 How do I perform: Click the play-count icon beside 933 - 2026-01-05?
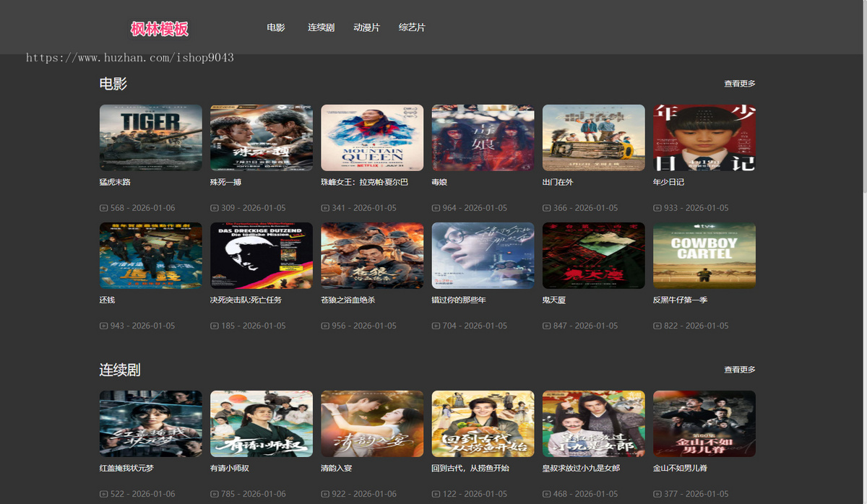click(657, 208)
